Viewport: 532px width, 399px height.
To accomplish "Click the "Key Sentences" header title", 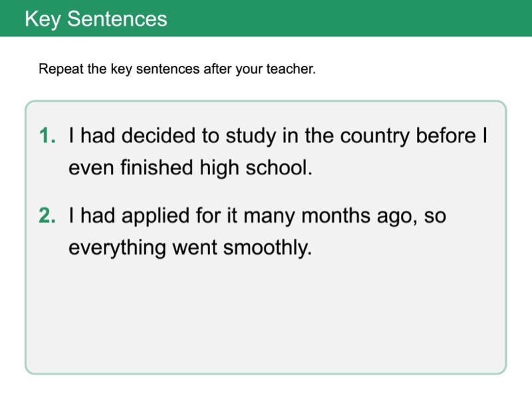I will pos(96,19).
